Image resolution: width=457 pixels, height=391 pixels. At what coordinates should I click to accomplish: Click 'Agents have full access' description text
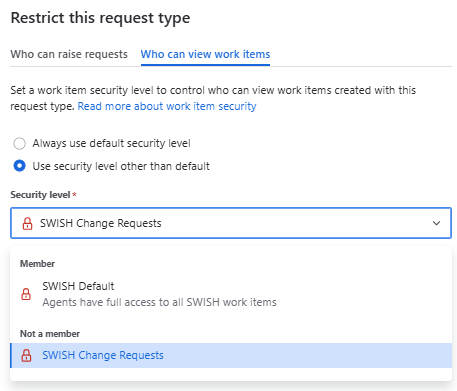[x=159, y=302]
